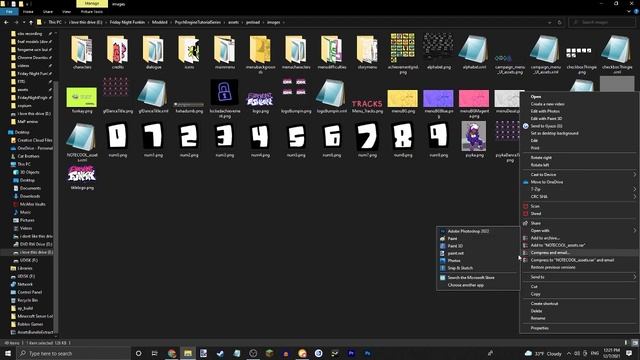This screenshot has width=640, height=360.
Task: Select Recycle Bin in navigation pane
Action: click(27, 300)
